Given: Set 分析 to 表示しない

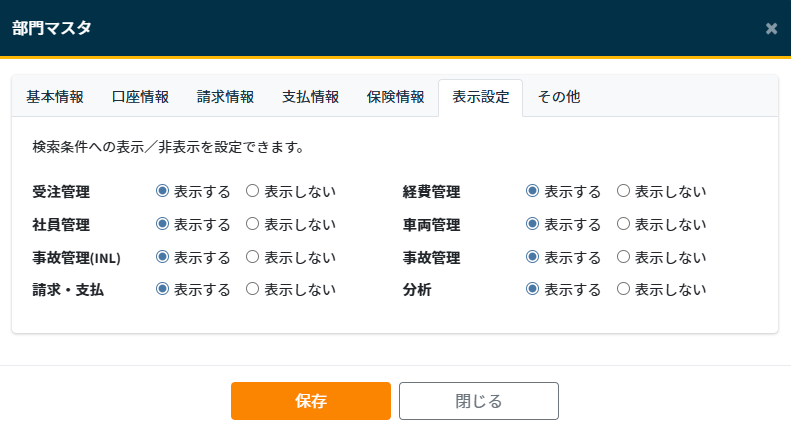Looking at the screenshot, I should pos(624,289).
